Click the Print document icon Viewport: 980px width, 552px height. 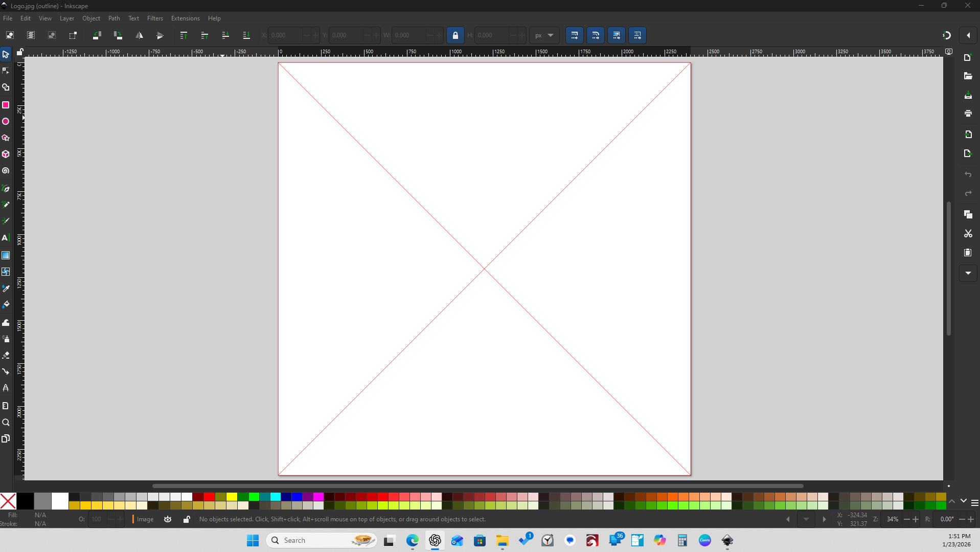pyautogui.click(x=968, y=114)
